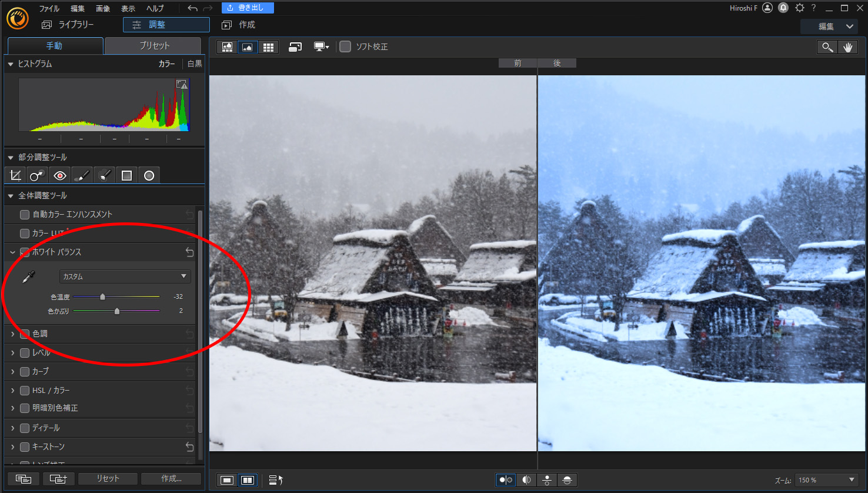Open the display monitor dropdown arrow

pos(327,47)
